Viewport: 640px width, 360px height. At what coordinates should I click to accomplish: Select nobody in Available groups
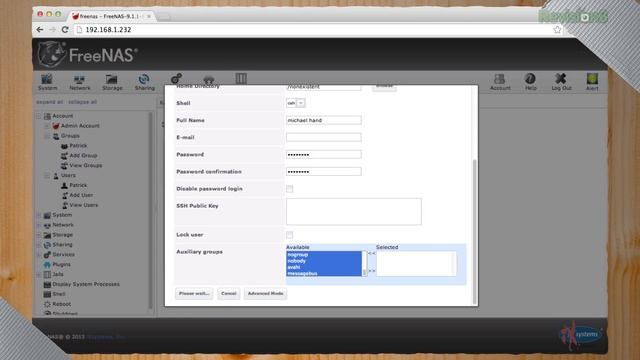click(x=324, y=261)
